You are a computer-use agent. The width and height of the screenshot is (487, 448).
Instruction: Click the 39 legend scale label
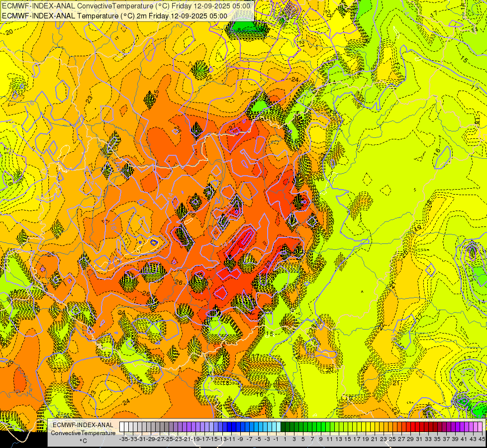pyautogui.click(x=455, y=439)
